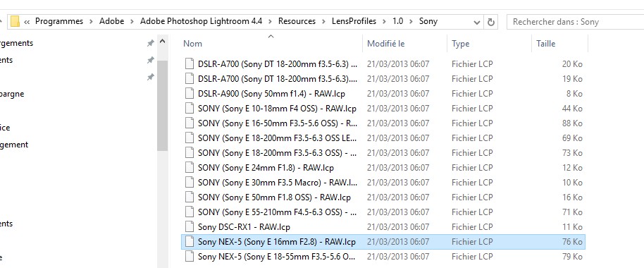
Task: Click the 71 Ko size of Sony E 55-210mm
Action: click(572, 212)
